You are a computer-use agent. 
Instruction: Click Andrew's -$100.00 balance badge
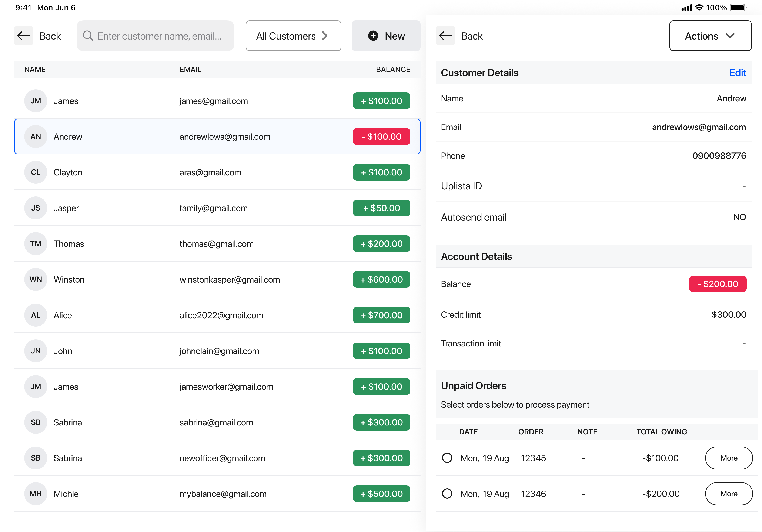[381, 137]
